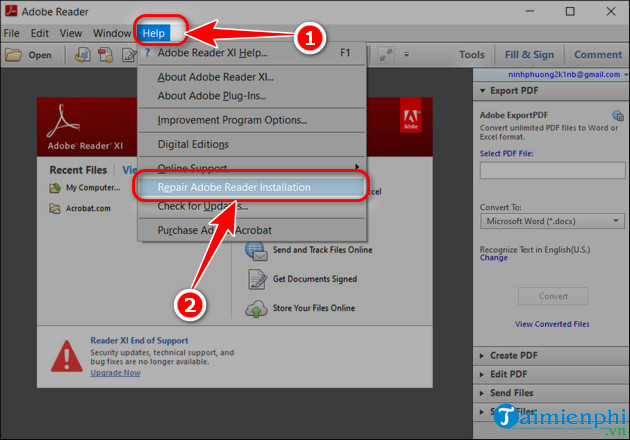This screenshot has width=630, height=440.
Task: Click the Open folder icon in toolbar
Action: click(x=13, y=54)
